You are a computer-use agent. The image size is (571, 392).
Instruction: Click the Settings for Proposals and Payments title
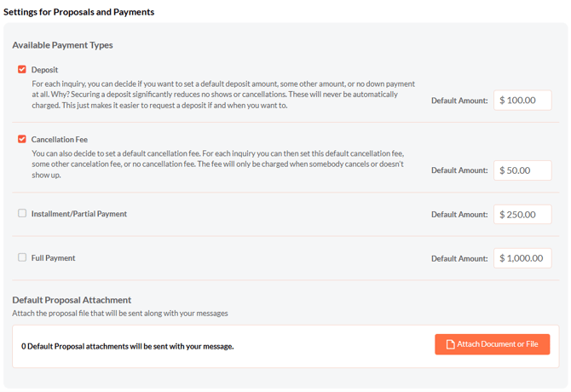pos(79,12)
